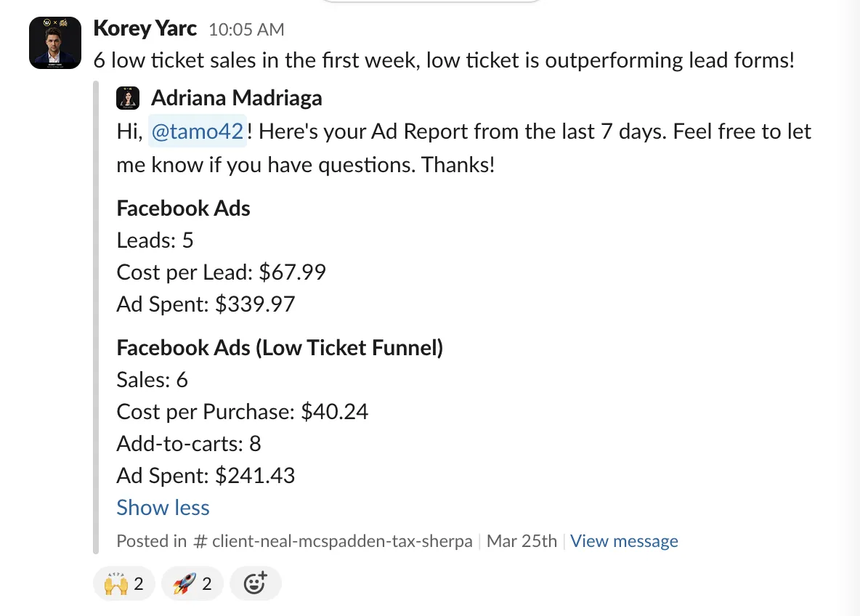This screenshot has height=616, width=860.
Task: Open Adriana Madriaga's name in quoted message
Action: pyautogui.click(x=236, y=98)
